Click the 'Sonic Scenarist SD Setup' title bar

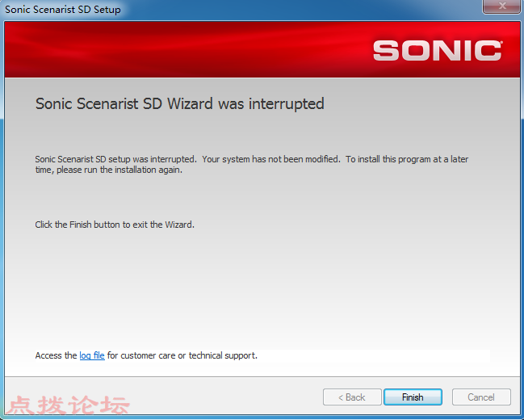coord(63,10)
